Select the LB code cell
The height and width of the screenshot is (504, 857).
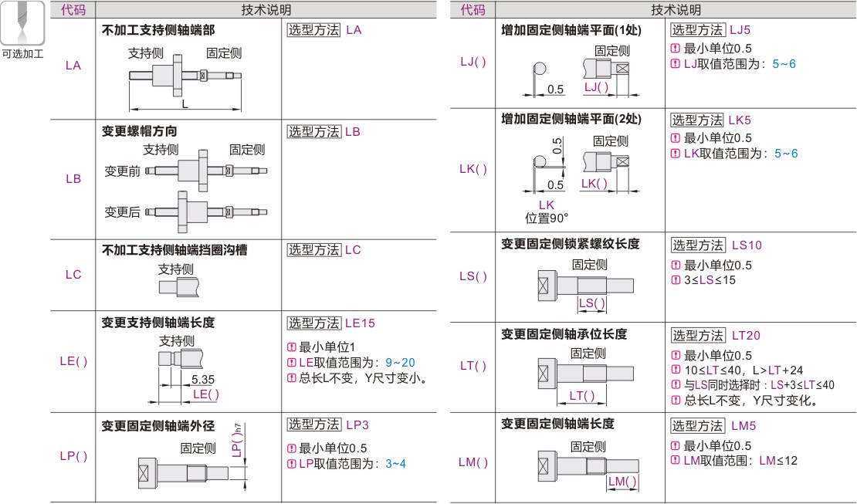click(73, 179)
